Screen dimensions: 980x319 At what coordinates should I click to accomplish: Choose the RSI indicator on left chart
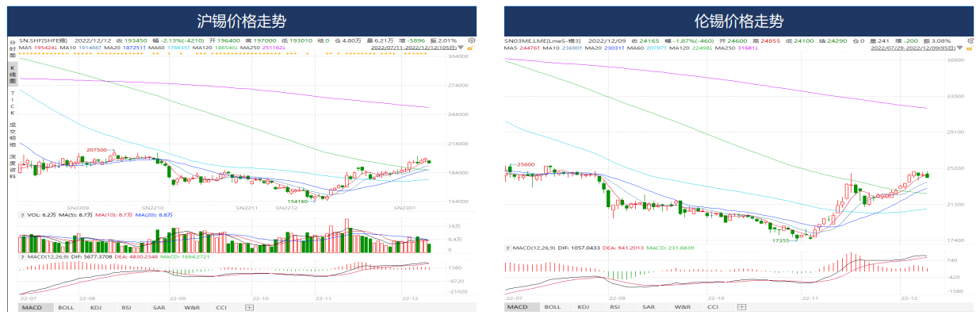126,306
